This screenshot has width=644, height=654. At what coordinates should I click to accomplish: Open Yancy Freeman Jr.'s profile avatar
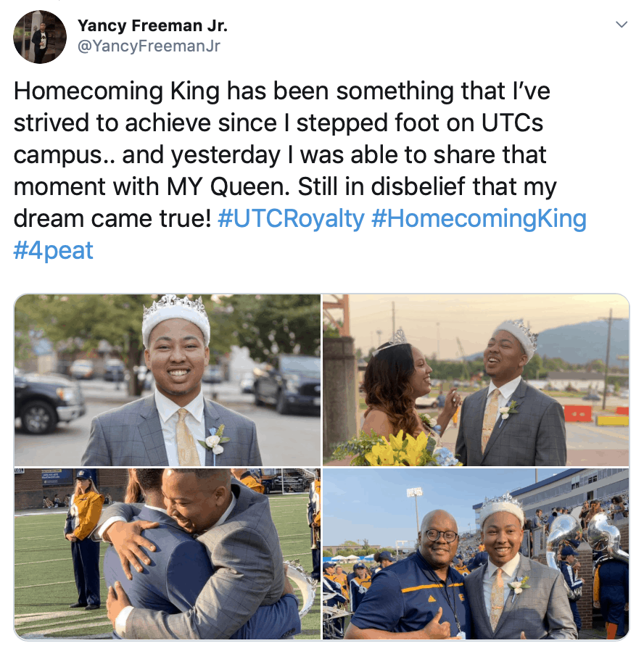pos(40,37)
